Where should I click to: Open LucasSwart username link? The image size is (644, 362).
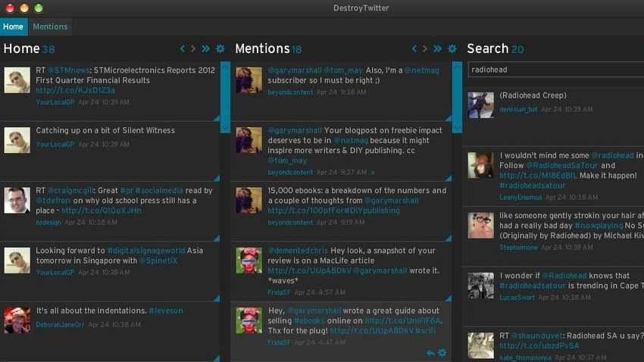(517, 298)
